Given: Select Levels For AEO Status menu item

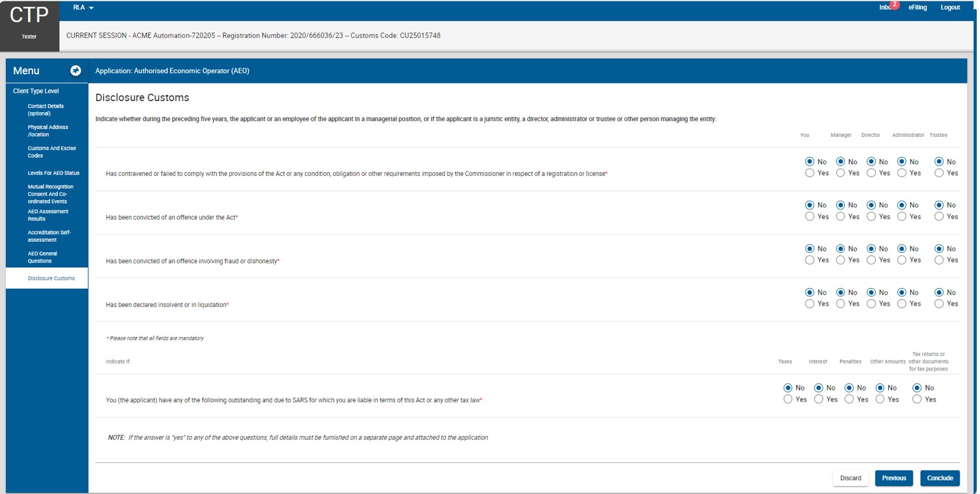Looking at the screenshot, I should (53, 173).
